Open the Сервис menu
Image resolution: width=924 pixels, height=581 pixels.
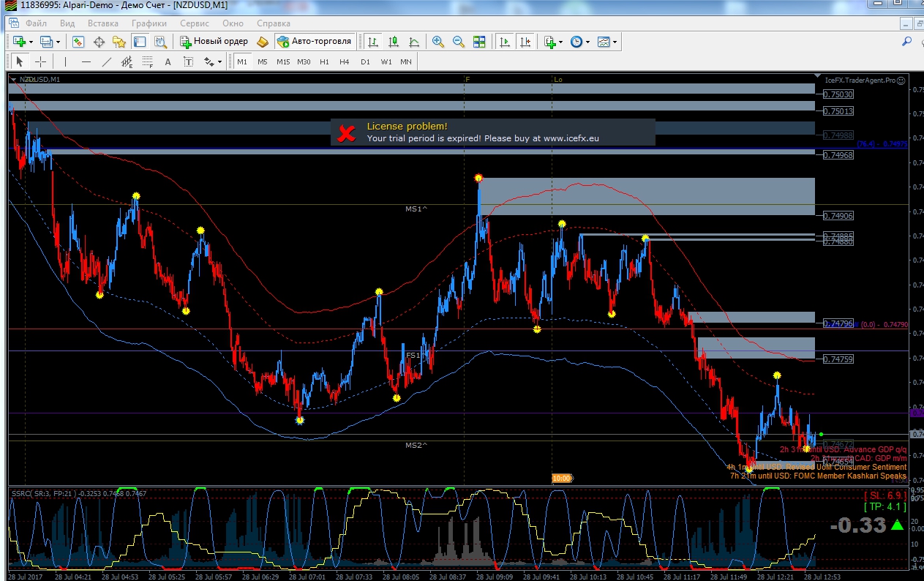tap(195, 23)
